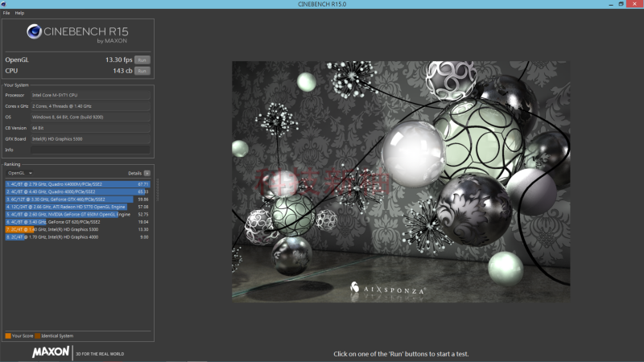
Task: Click the Info input field
Action: [x=90, y=150]
